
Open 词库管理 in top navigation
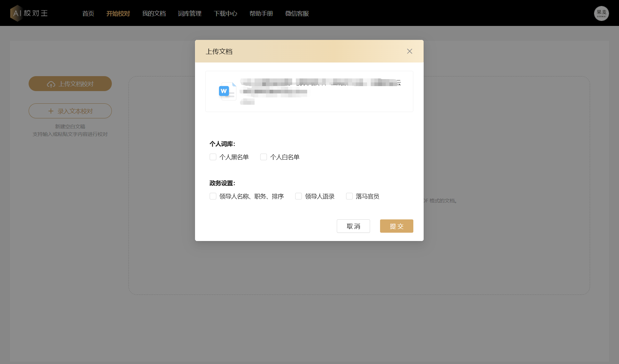(x=190, y=14)
